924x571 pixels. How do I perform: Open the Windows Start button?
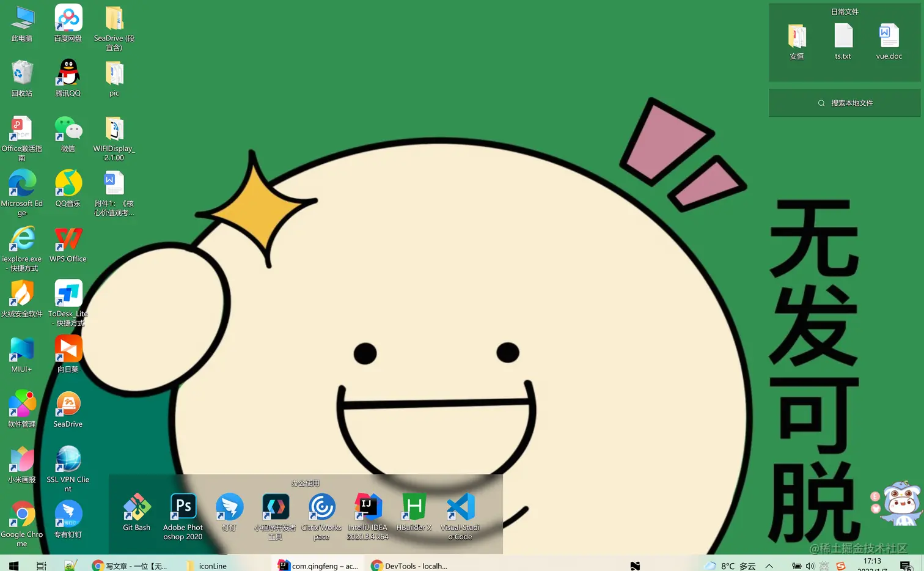click(13, 565)
